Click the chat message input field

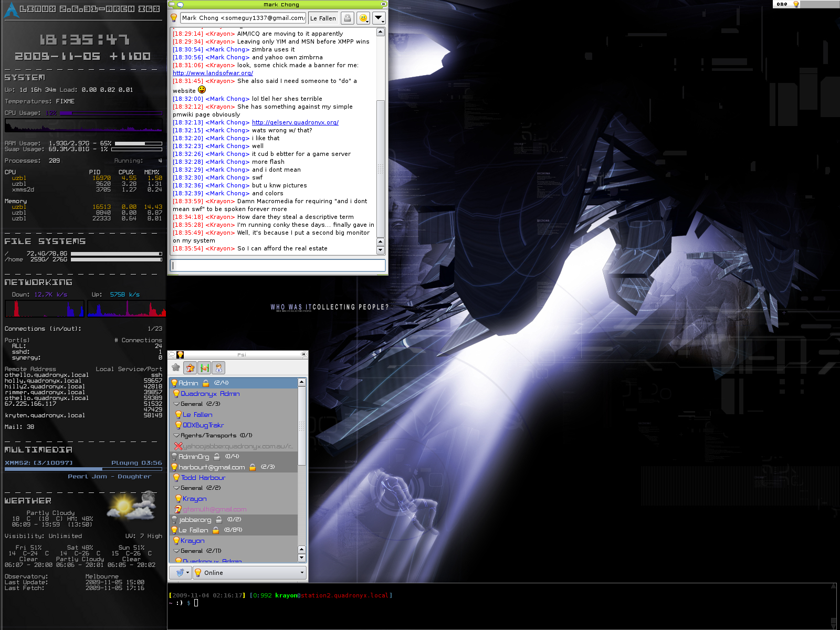(x=278, y=266)
